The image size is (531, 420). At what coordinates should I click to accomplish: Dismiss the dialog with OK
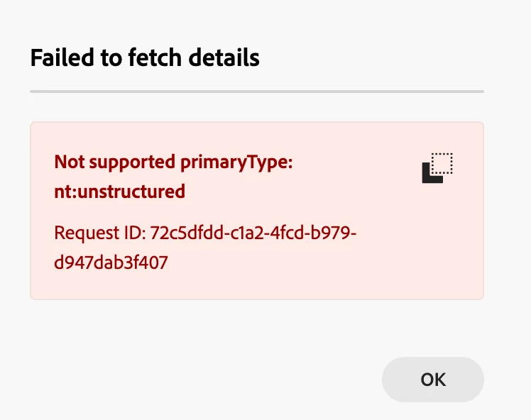(x=432, y=380)
